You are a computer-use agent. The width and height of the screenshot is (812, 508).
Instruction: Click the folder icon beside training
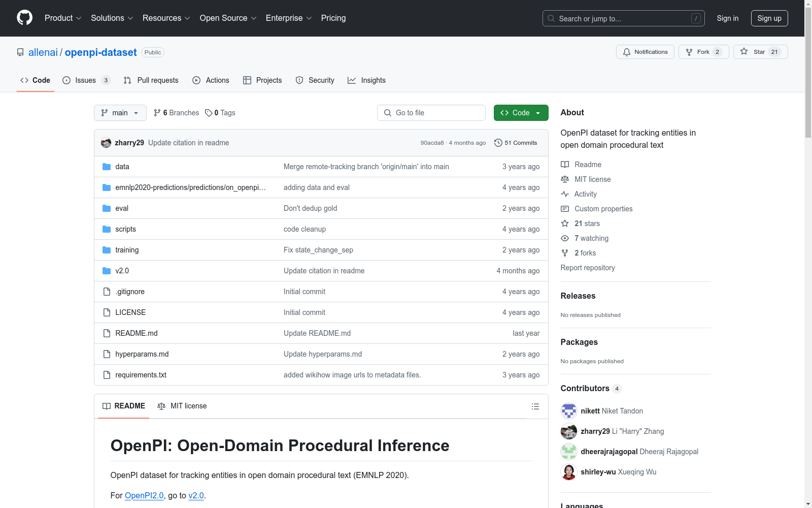pos(107,250)
